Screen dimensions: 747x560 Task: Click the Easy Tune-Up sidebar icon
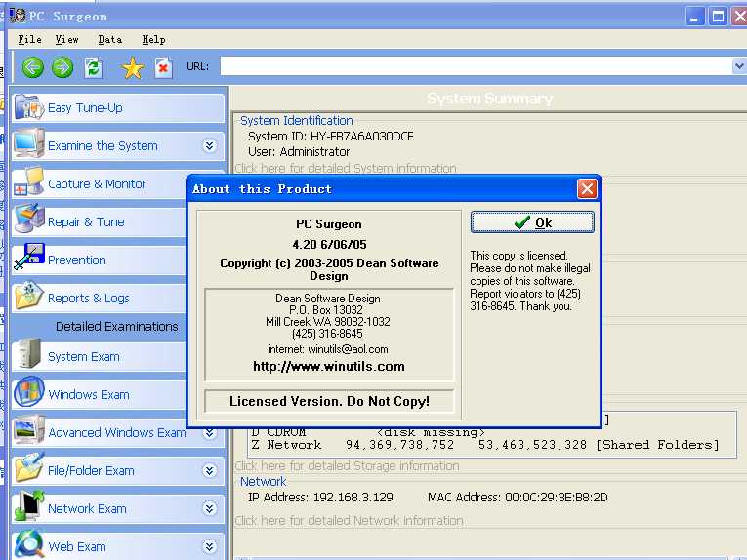coord(29,107)
